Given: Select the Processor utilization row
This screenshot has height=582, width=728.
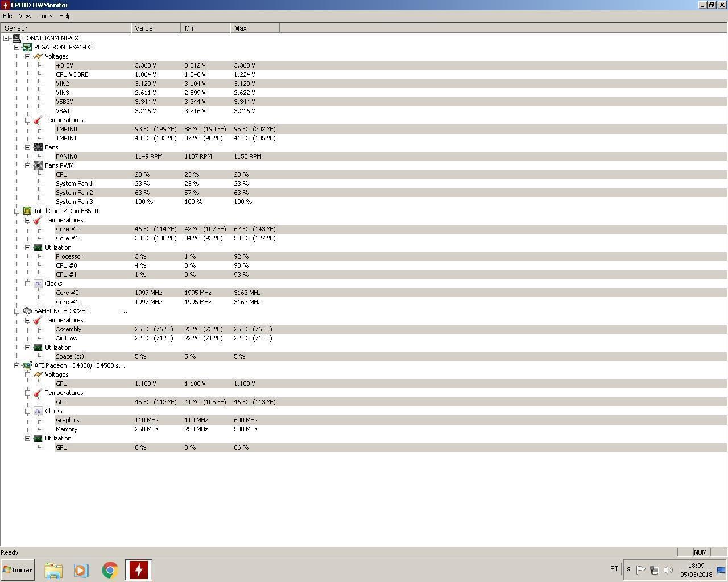Looking at the screenshot, I should (x=391, y=256).
